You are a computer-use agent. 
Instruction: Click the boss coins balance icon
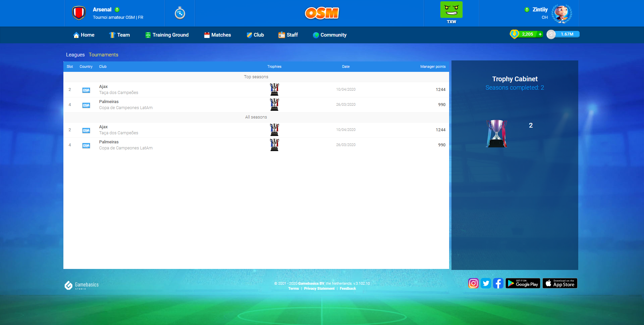514,34
